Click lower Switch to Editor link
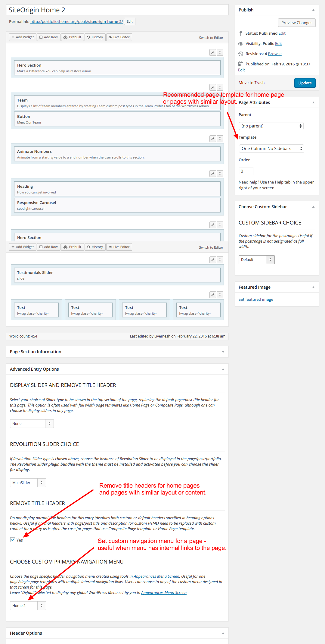The height and width of the screenshot is (644, 325). [x=211, y=247]
